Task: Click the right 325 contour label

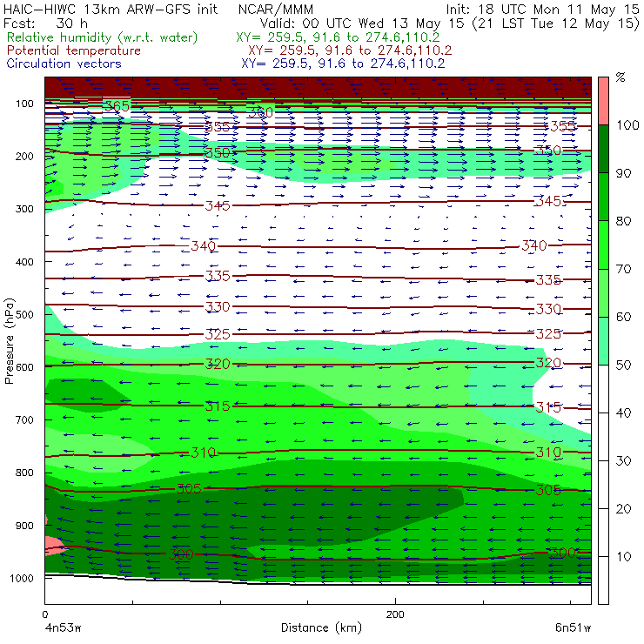Action: point(548,333)
